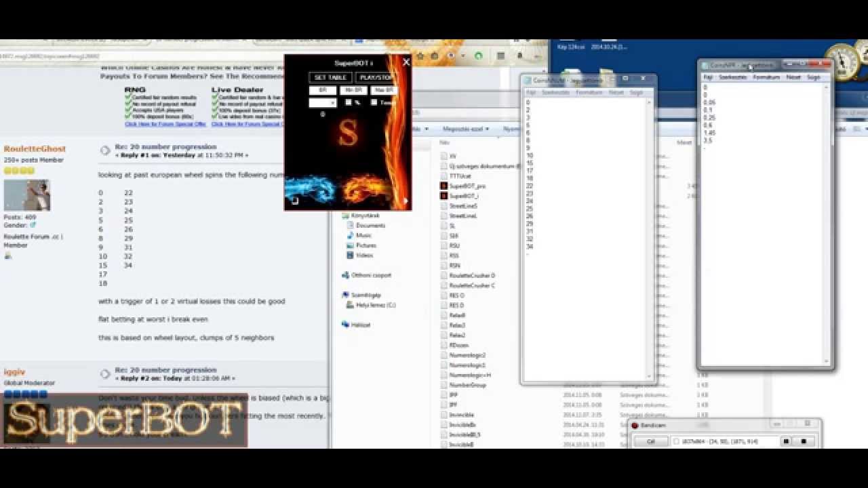
Task: Select the SuperBOT_pro file icon in Explorer
Action: [444, 186]
